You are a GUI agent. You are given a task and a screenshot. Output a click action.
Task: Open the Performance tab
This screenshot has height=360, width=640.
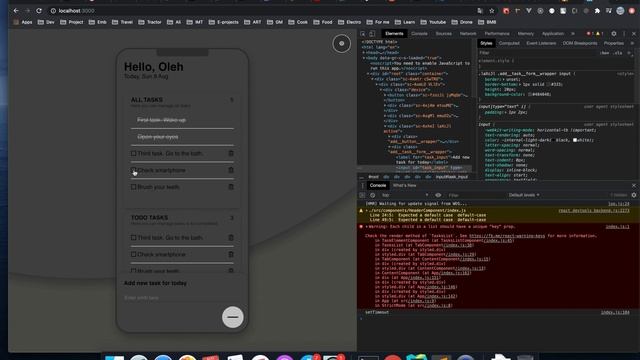[497, 34]
